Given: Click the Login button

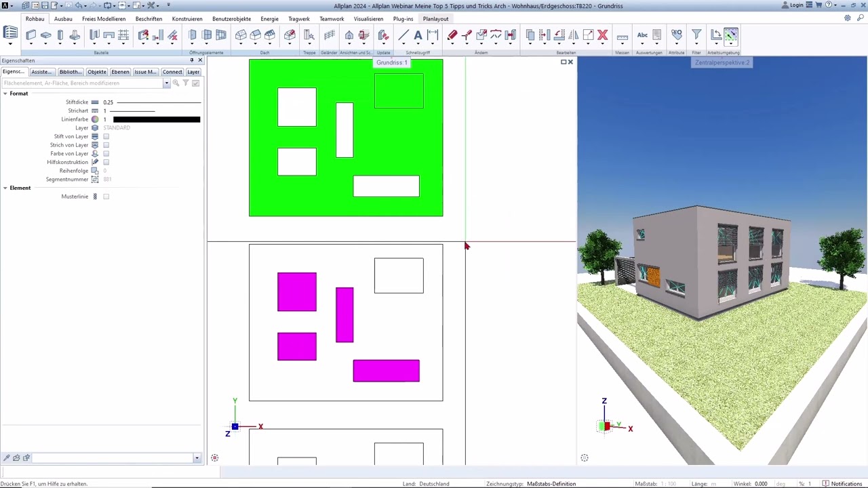Looking at the screenshot, I should [793, 5].
